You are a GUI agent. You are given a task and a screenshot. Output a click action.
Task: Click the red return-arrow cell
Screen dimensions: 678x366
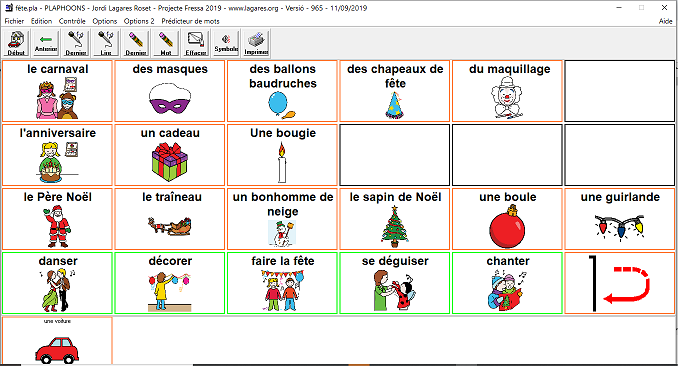click(x=620, y=283)
